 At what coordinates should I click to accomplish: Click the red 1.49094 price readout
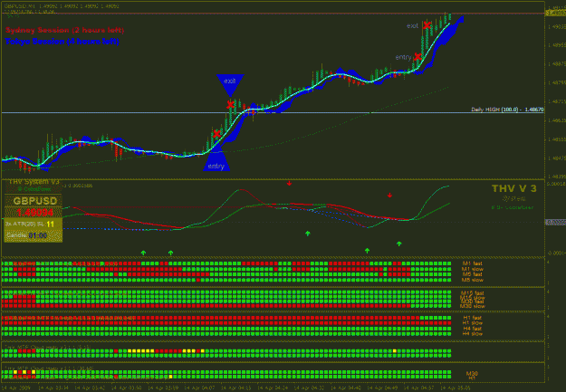pos(35,212)
